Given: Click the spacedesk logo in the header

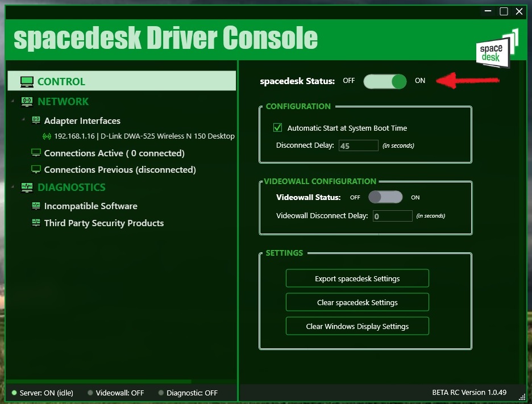Looking at the screenshot, I should 497,49.
